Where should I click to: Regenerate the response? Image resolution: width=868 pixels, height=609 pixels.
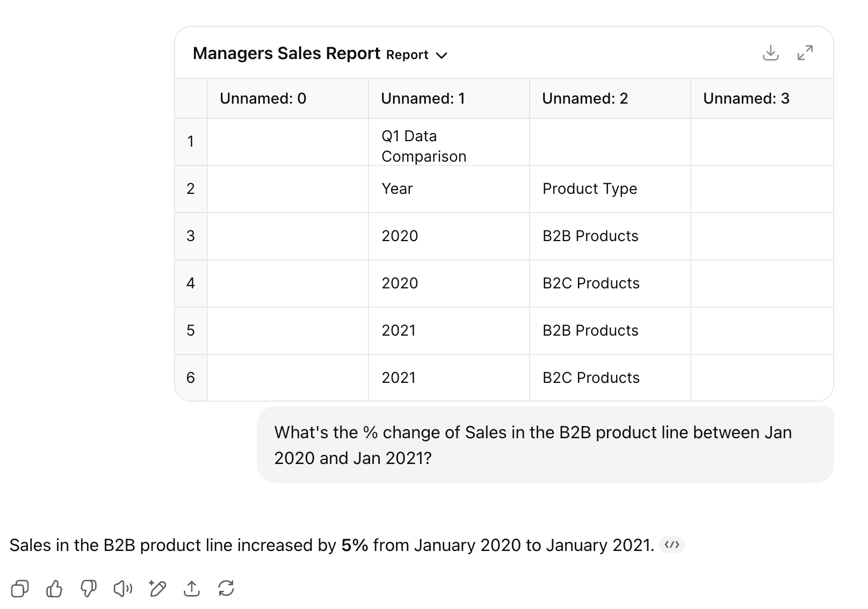pyautogui.click(x=226, y=589)
